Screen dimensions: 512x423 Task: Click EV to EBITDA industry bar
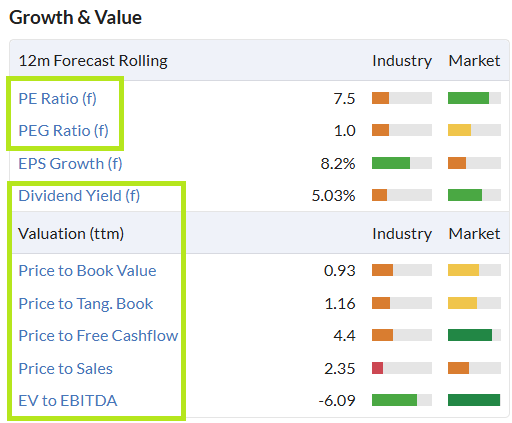click(x=402, y=400)
